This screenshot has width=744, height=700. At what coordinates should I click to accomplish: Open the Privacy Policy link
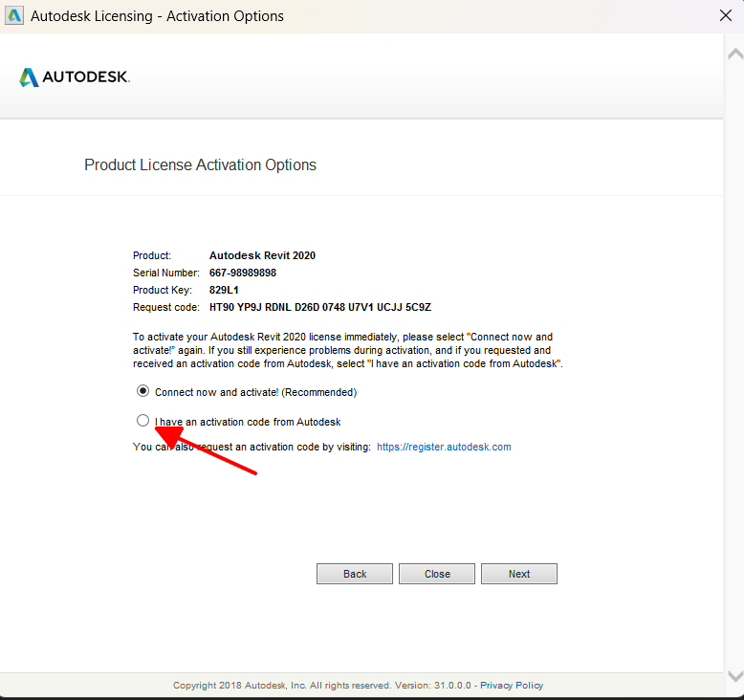(512, 686)
